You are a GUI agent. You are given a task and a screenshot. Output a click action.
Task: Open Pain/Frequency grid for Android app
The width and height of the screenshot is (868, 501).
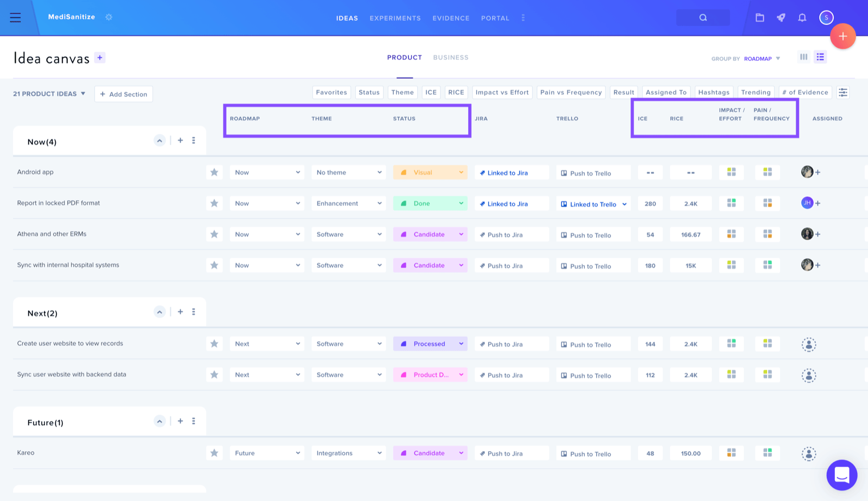(767, 172)
